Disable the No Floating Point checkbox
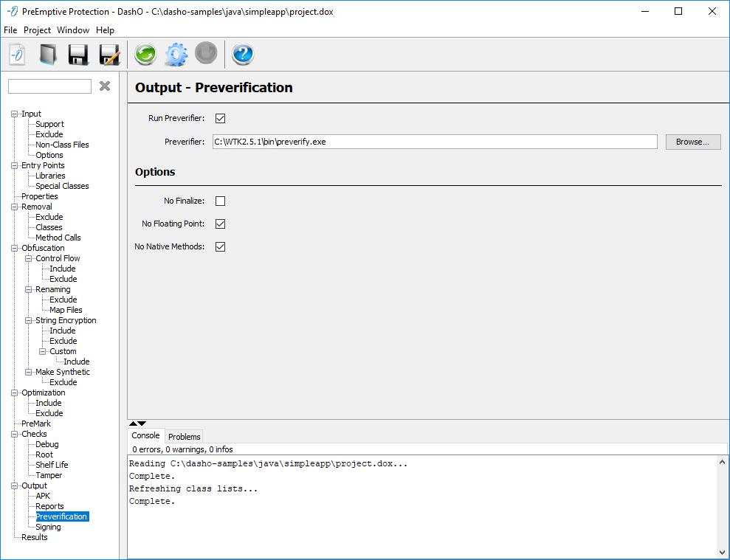This screenshot has width=730, height=560. pyautogui.click(x=220, y=224)
